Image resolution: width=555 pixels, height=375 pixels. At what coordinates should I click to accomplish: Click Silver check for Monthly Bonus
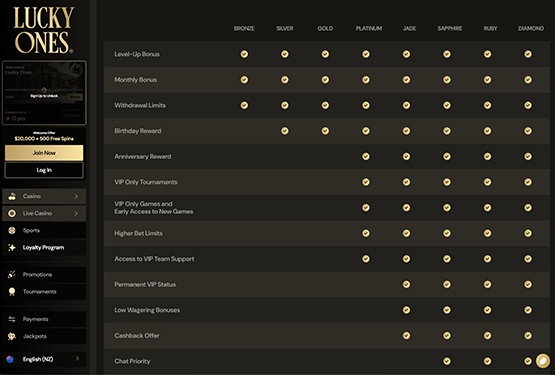(x=285, y=80)
